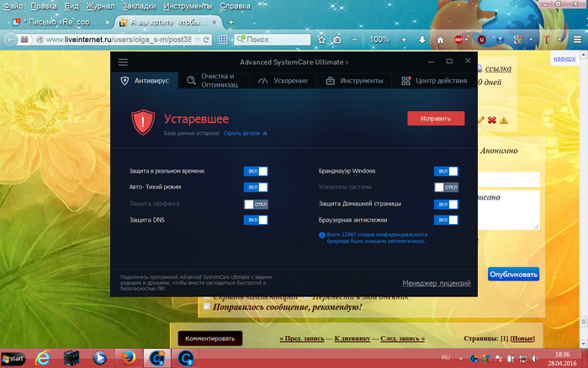The image size is (588, 368).
Task: Select the Инструменты tab
Action: click(354, 81)
